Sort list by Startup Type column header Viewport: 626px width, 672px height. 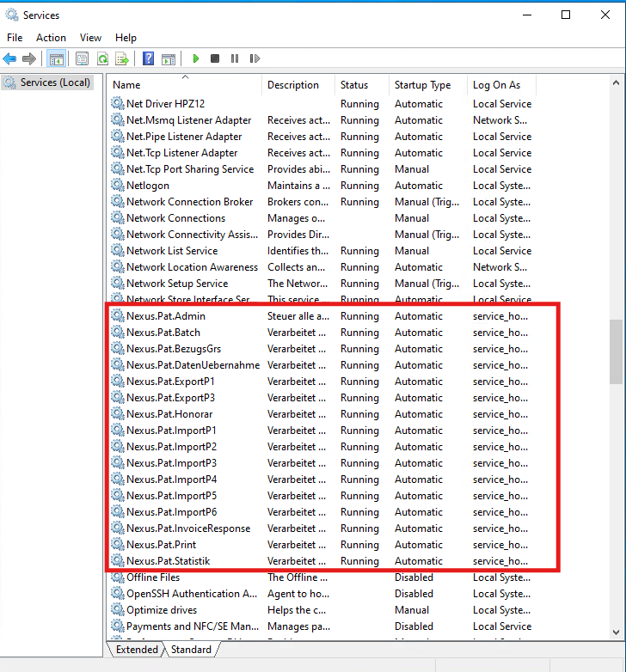pos(422,85)
